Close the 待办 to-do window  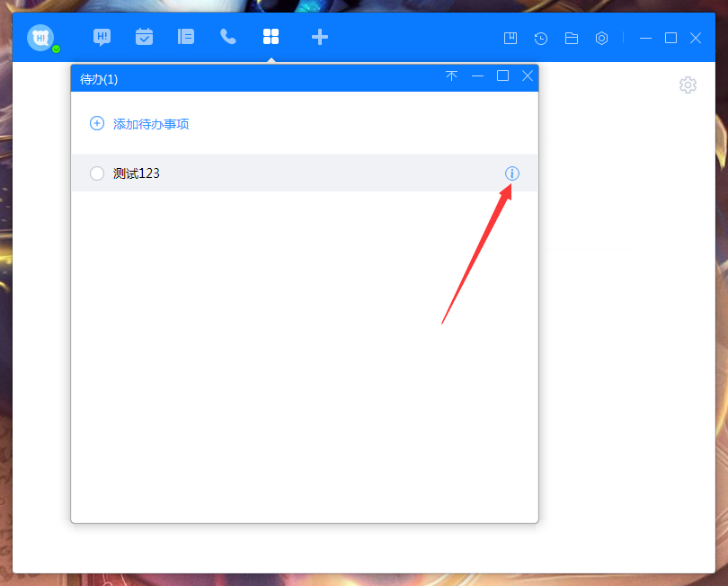[x=528, y=76]
